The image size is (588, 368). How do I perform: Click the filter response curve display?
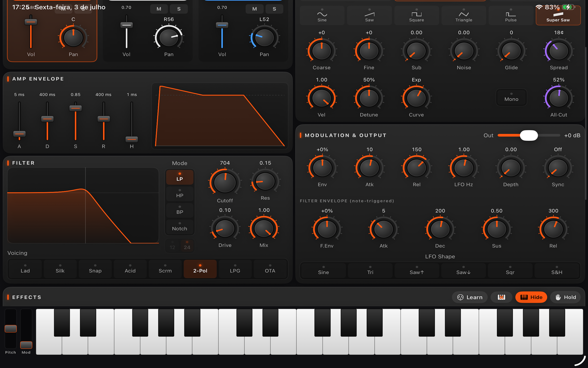[83, 205]
